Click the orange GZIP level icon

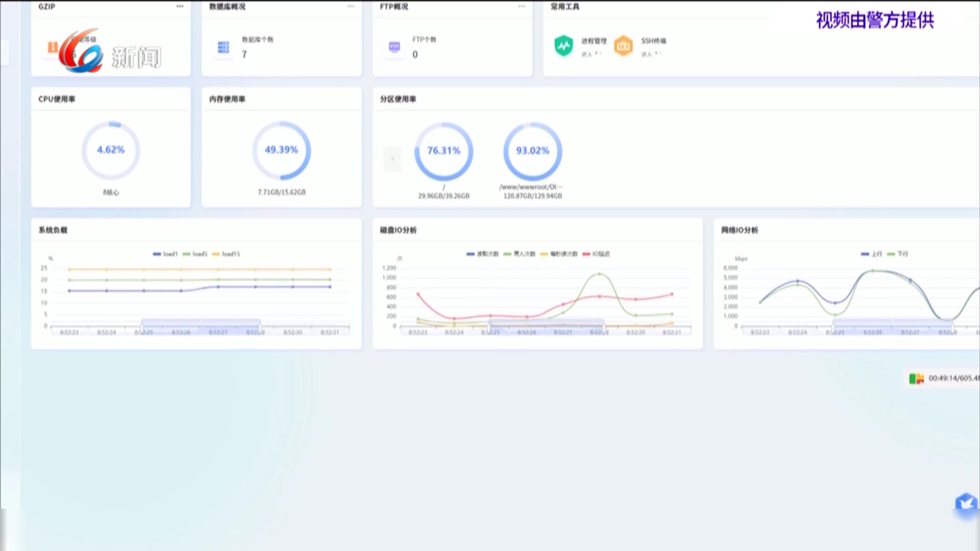52,47
